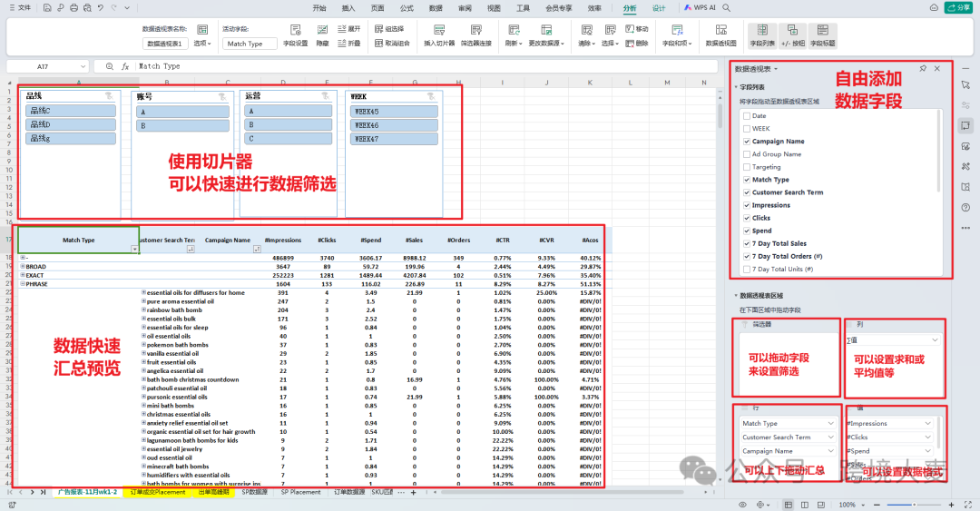980x511 pixels.
Task: Expand the BROAD row in pivot table
Action: coord(23,267)
